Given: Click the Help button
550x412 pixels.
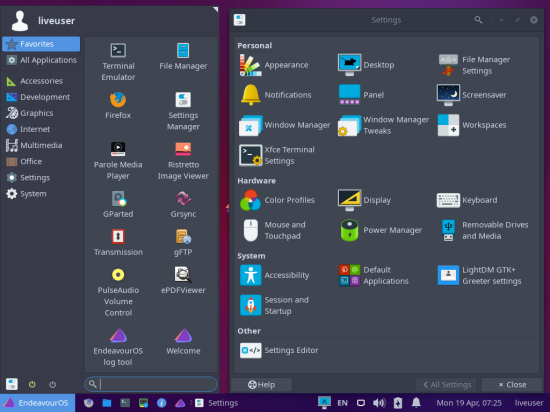Looking at the screenshot, I should click(x=261, y=385).
